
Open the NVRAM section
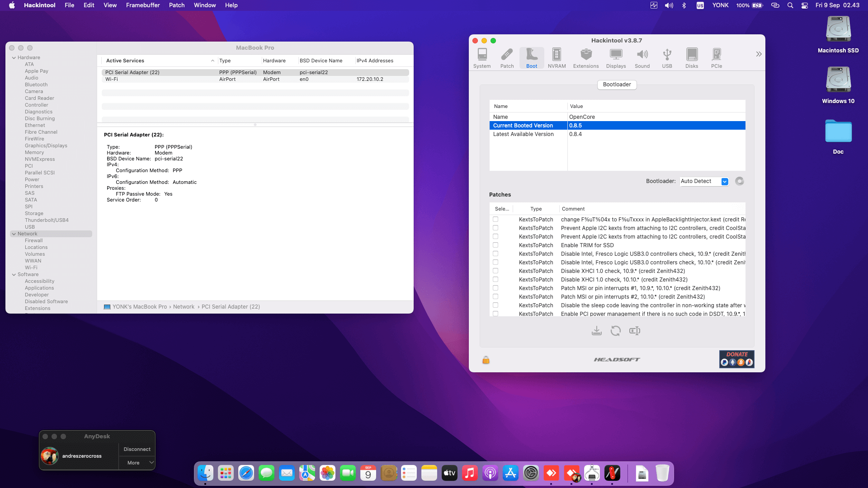click(557, 58)
